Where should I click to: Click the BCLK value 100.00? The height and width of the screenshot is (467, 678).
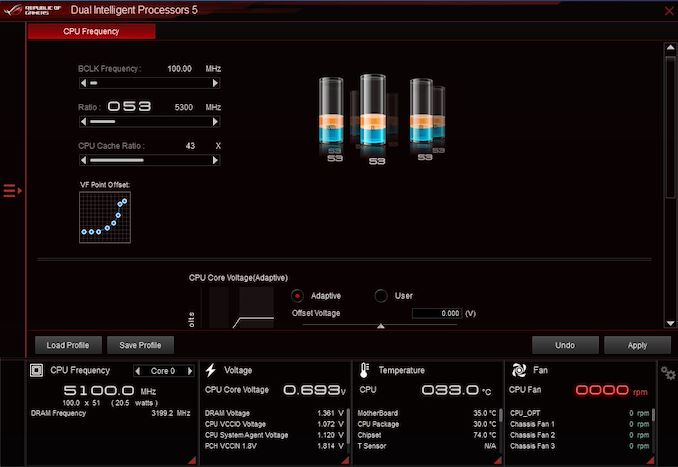click(x=179, y=69)
